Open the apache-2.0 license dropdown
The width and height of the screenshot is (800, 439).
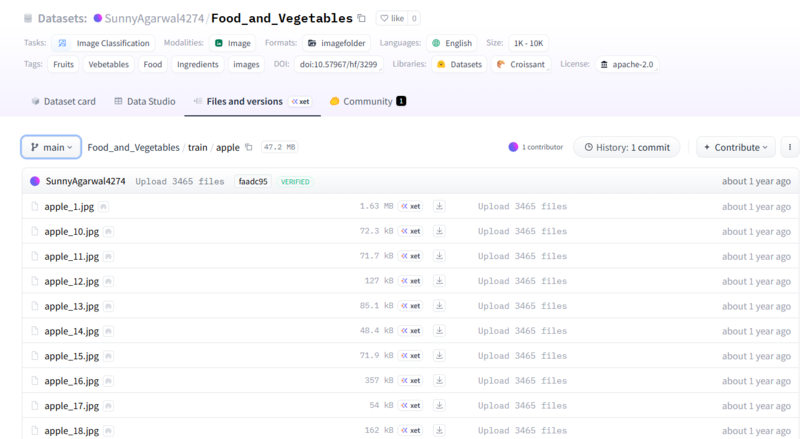pyautogui.click(x=627, y=64)
